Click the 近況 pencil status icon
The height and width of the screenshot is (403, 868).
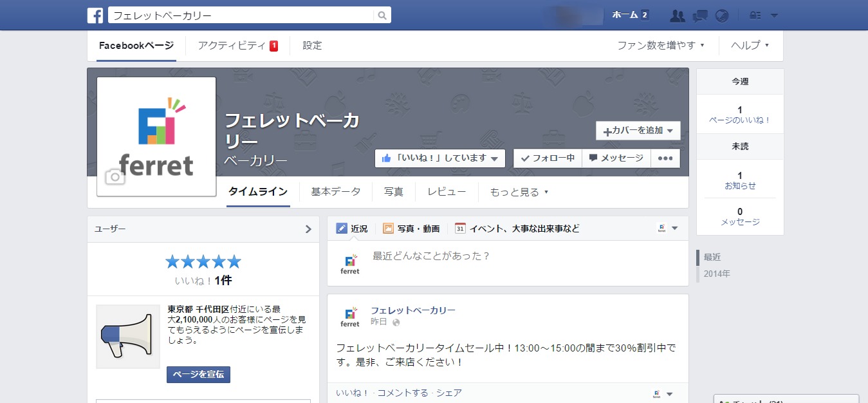pyautogui.click(x=341, y=229)
